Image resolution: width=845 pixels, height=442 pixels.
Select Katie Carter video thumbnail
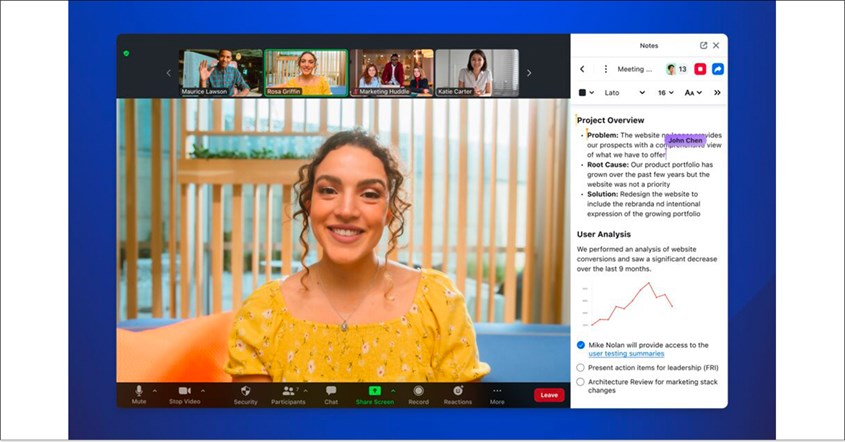click(477, 73)
